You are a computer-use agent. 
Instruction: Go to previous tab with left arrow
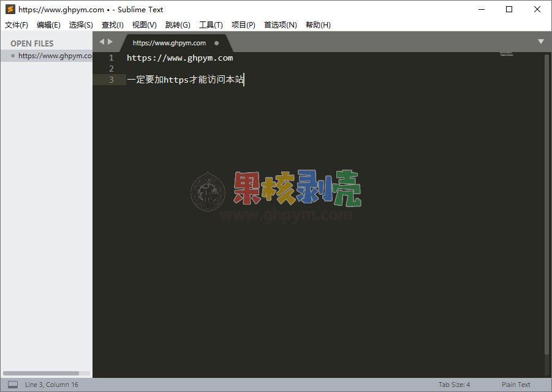tap(102, 42)
